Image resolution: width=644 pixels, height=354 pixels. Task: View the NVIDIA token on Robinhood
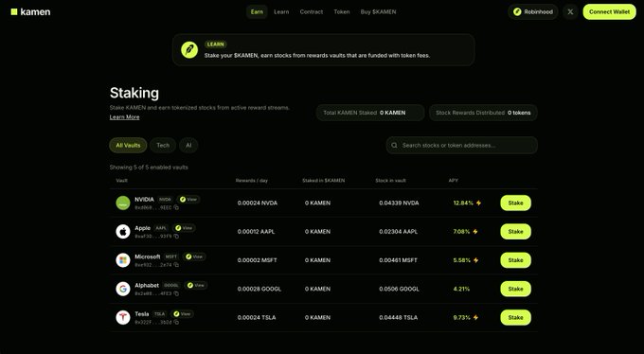[x=188, y=200]
